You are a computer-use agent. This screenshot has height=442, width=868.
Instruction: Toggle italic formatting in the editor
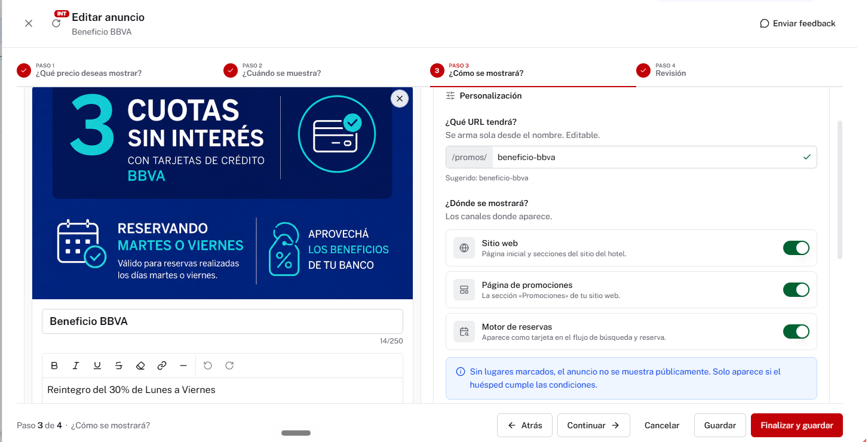pos(76,366)
